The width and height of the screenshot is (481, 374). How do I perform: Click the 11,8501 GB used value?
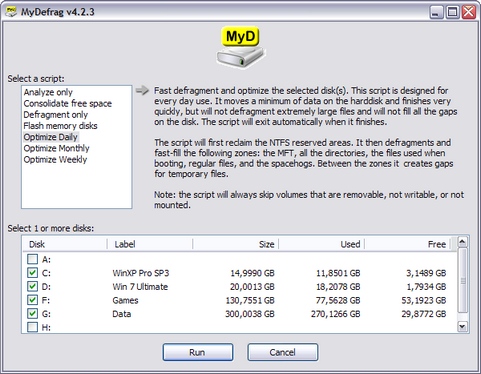point(338,273)
